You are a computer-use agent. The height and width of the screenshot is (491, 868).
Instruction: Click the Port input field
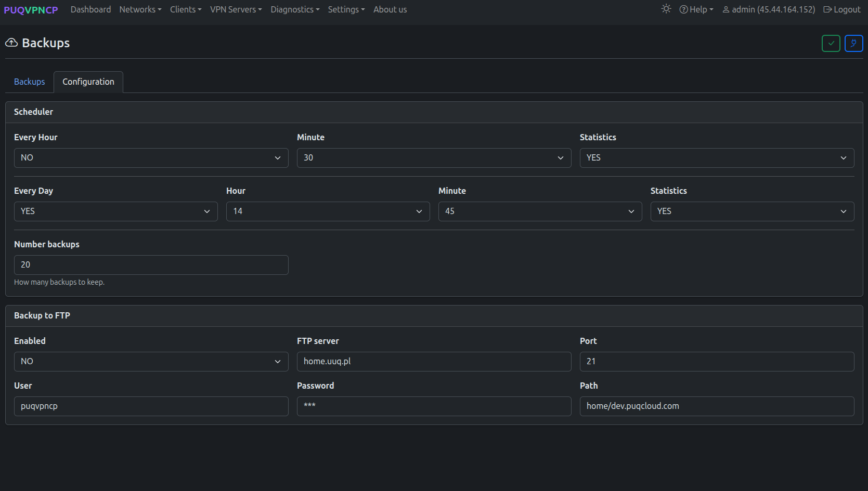point(717,362)
